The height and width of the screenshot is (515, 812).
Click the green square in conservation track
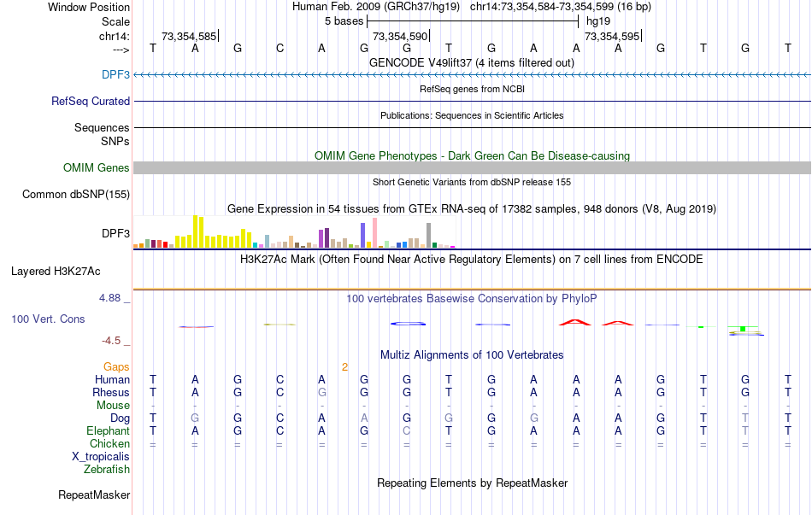click(x=744, y=329)
